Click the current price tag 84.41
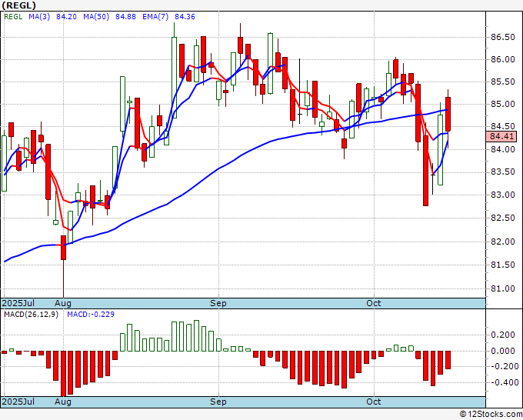Viewport: 523px width, 420px height. [x=501, y=136]
